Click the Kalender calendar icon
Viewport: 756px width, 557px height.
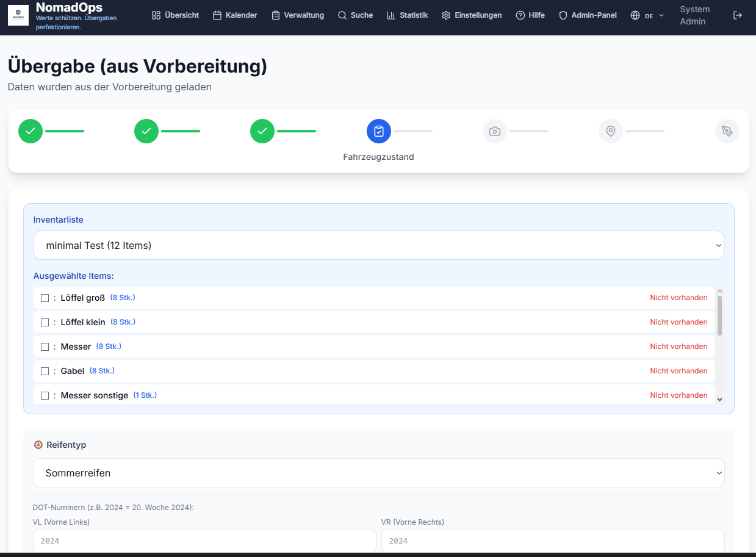(x=217, y=15)
